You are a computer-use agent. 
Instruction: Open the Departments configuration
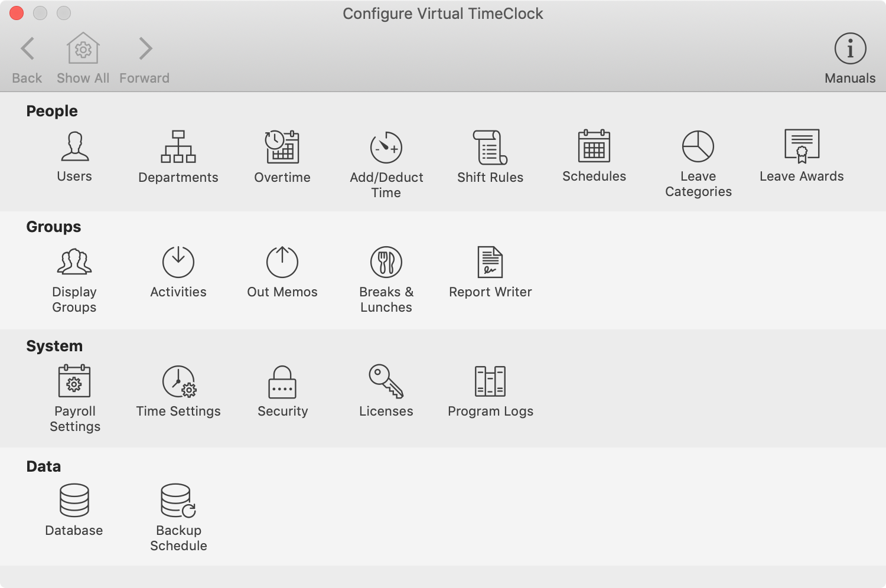[x=178, y=147]
